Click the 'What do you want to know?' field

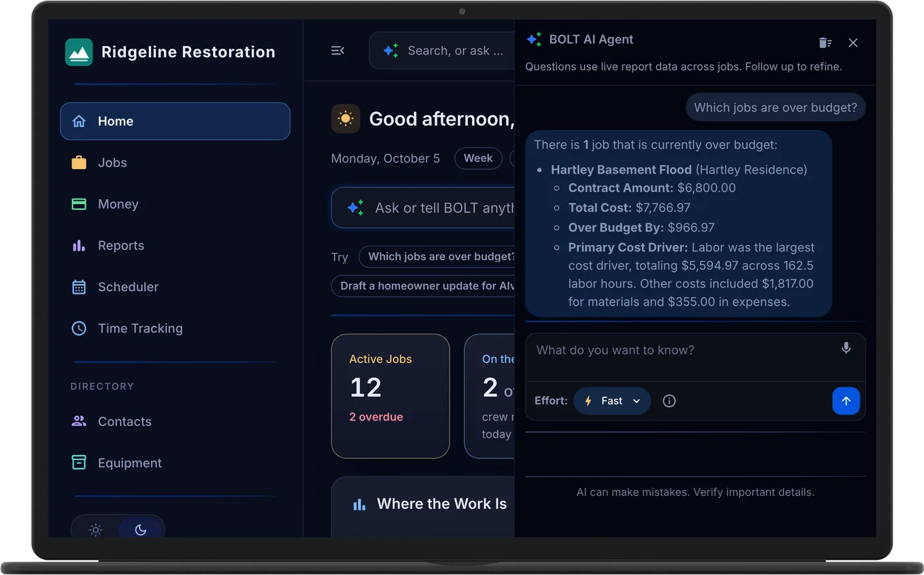pyautogui.click(x=683, y=351)
